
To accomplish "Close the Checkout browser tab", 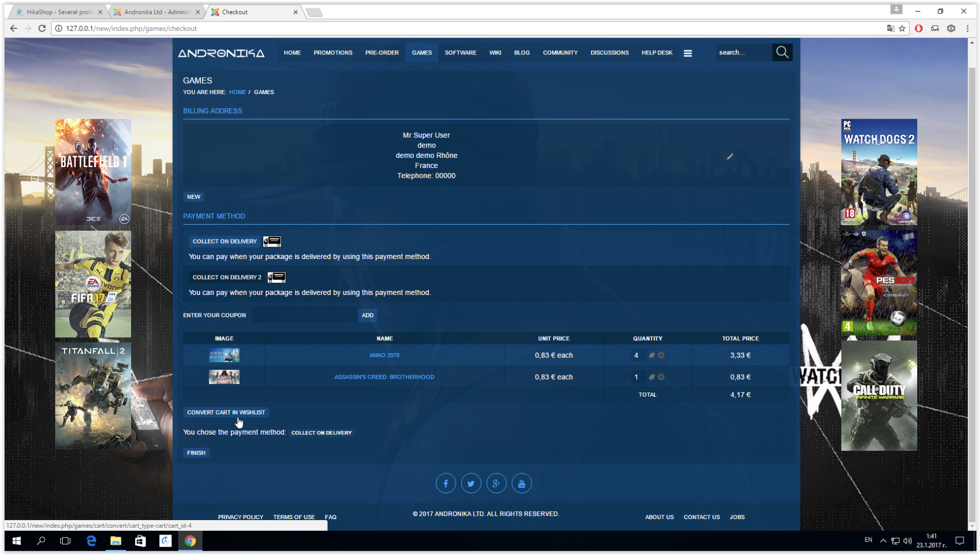I will (296, 12).
